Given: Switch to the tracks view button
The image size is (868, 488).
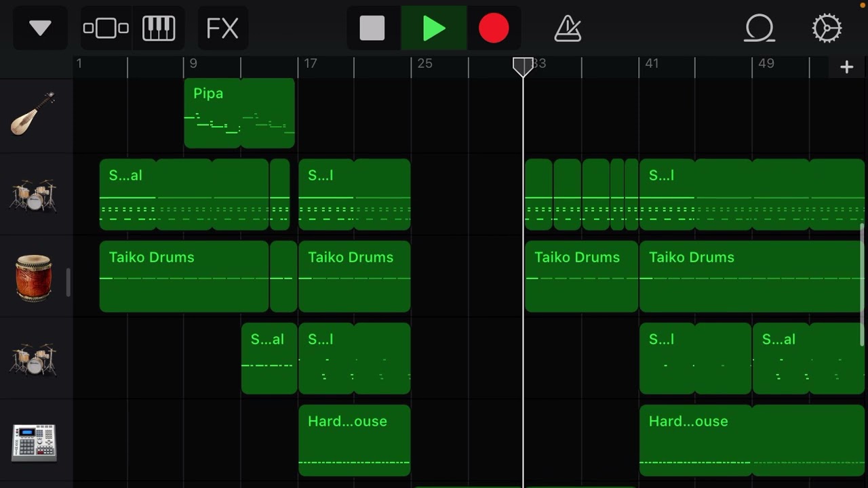Looking at the screenshot, I should click(x=106, y=28).
